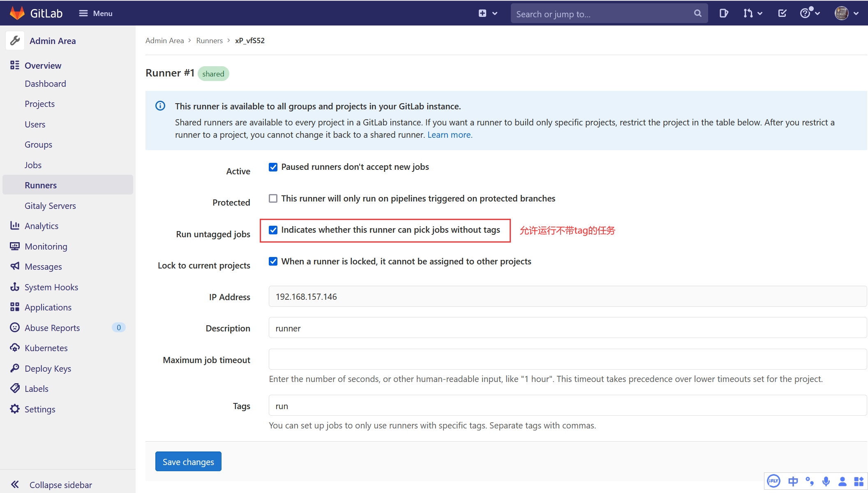Select Gitaly Servers in the sidebar
Image resolution: width=868 pixels, height=493 pixels.
point(50,206)
